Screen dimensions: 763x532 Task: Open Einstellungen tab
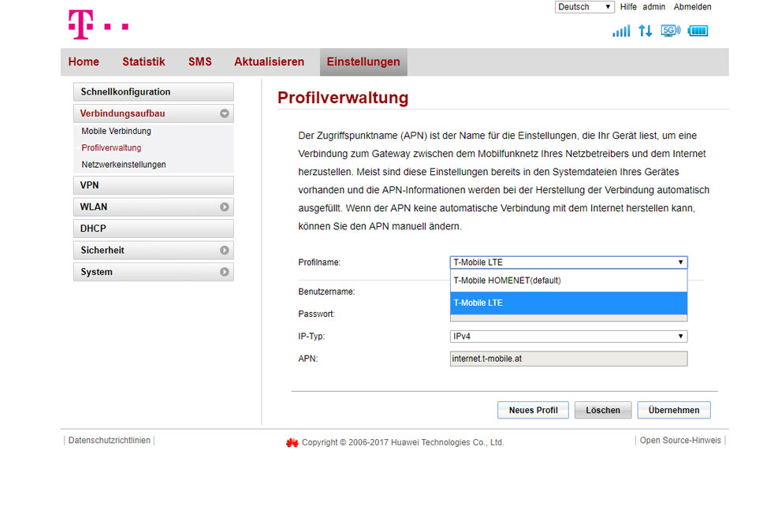(x=363, y=61)
